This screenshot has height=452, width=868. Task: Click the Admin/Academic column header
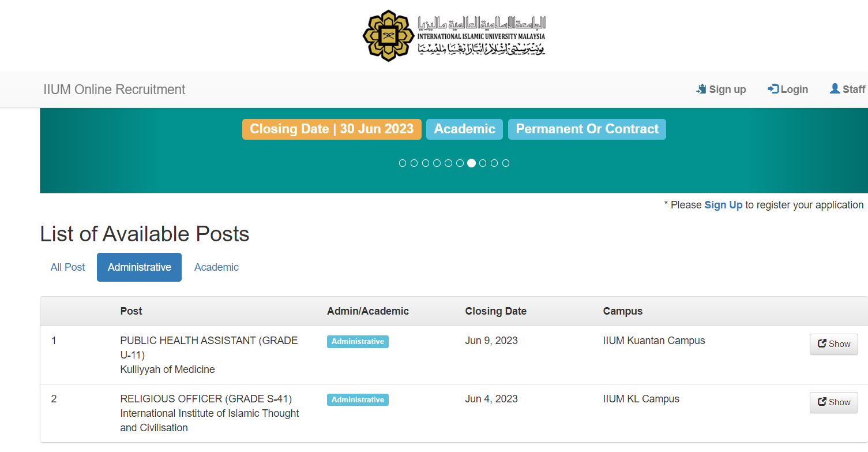368,311
